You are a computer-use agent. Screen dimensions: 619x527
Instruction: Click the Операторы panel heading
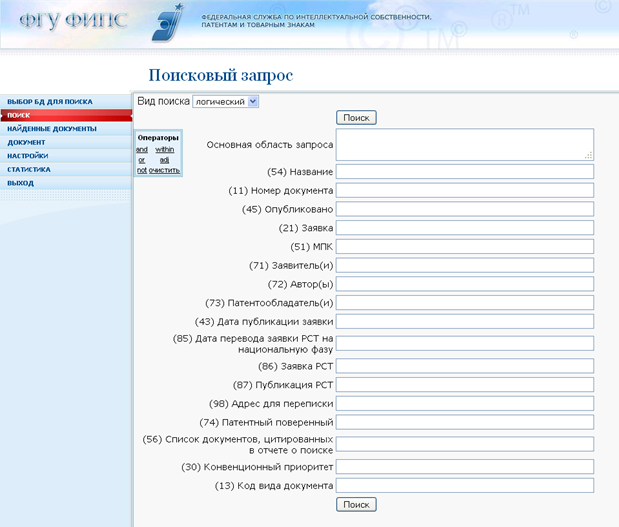point(158,138)
